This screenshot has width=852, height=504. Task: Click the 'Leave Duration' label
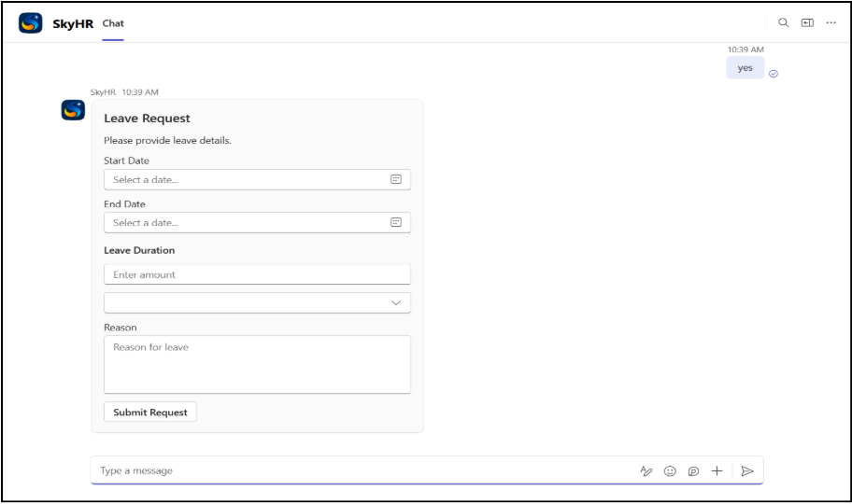139,250
